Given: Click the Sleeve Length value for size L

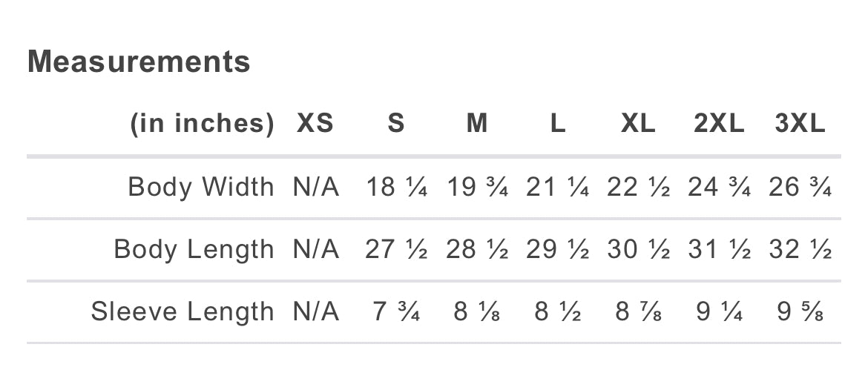Looking at the screenshot, I should pos(558,312).
